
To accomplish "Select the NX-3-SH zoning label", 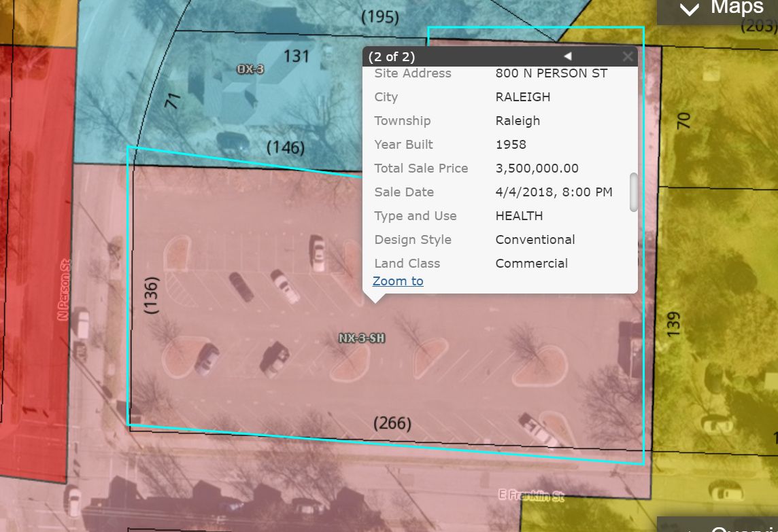I will point(362,337).
